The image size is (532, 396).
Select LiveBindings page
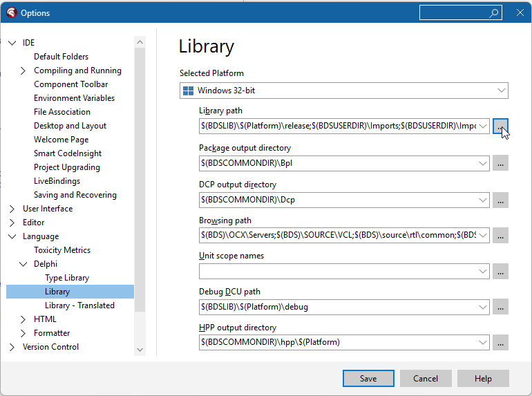57,181
